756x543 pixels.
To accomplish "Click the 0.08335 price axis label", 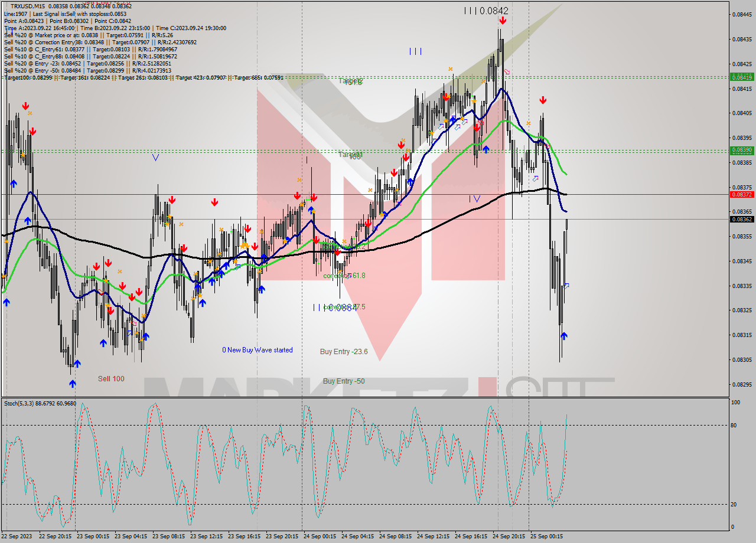I will pyautogui.click(x=742, y=286).
